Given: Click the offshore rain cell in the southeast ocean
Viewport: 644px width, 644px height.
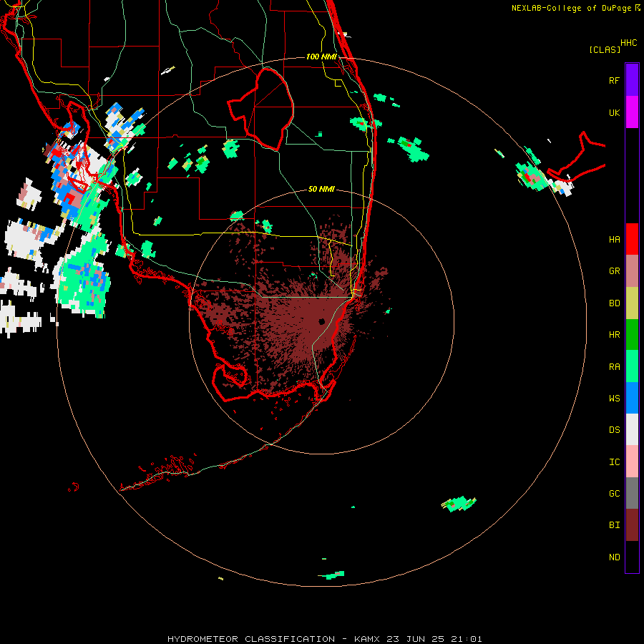Looking at the screenshot, I should coord(459,504).
